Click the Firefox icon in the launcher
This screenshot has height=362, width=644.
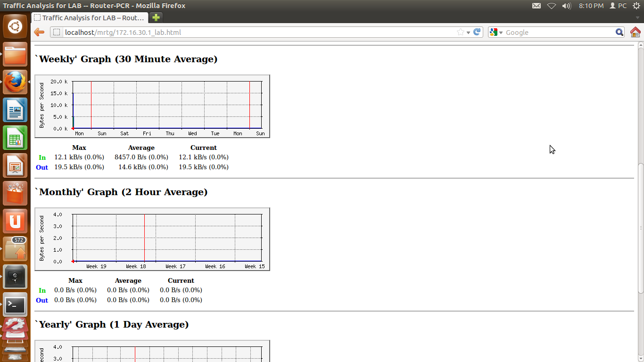click(15, 82)
